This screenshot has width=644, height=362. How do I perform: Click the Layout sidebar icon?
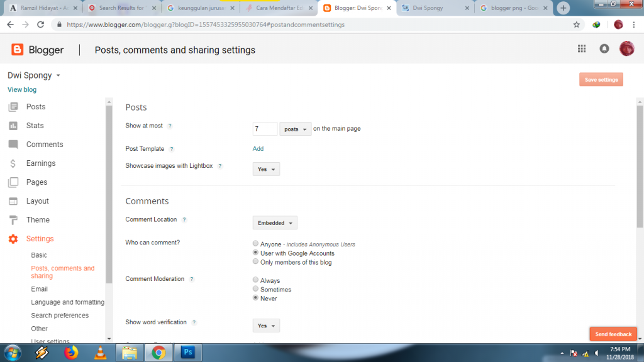(x=13, y=201)
